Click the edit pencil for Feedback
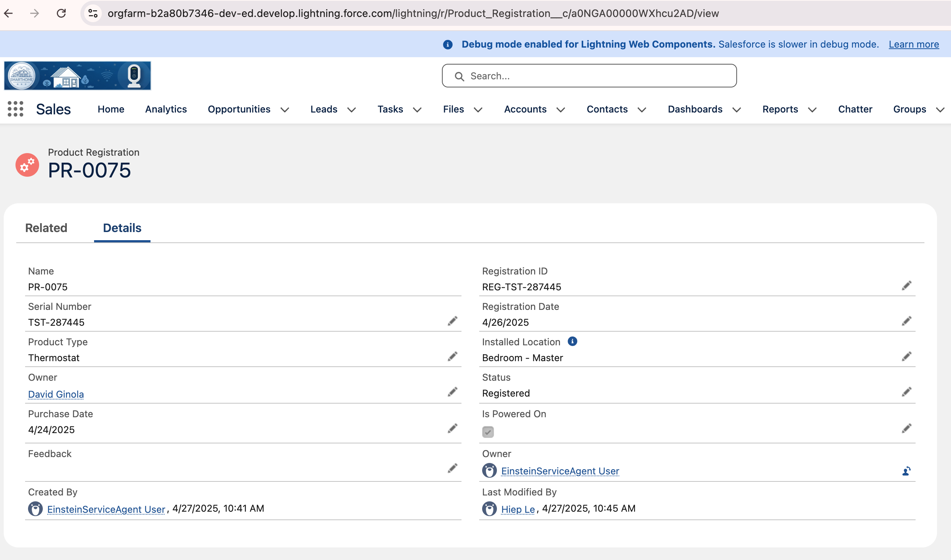 tap(453, 468)
